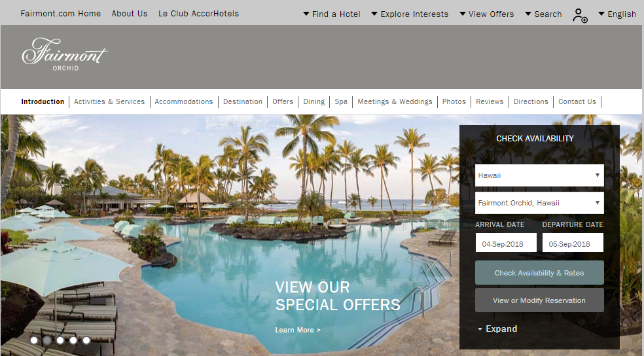Open the Hawaii region dropdown
The height and width of the screenshot is (356, 644).
coord(539,175)
